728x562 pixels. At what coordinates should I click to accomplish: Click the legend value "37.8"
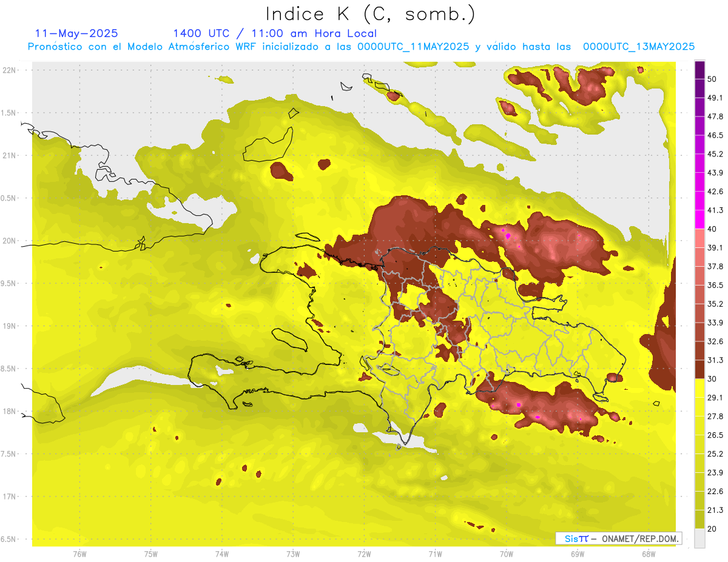tap(715, 267)
